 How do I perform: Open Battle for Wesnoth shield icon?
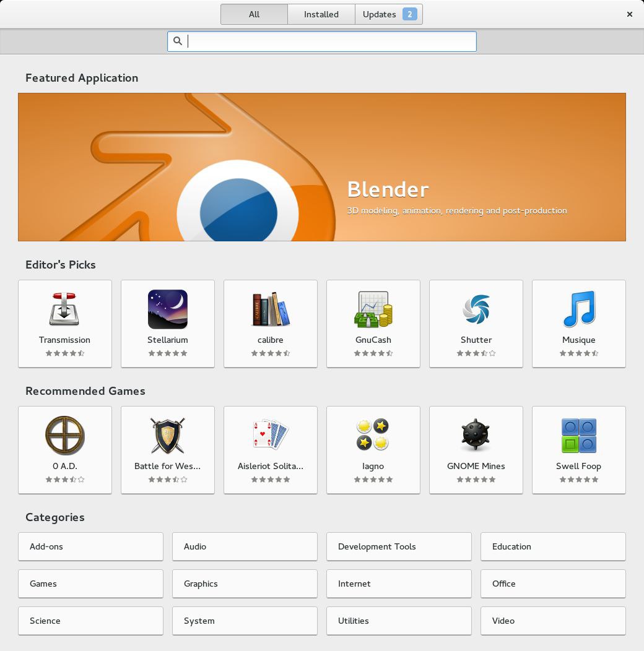click(x=167, y=436)
